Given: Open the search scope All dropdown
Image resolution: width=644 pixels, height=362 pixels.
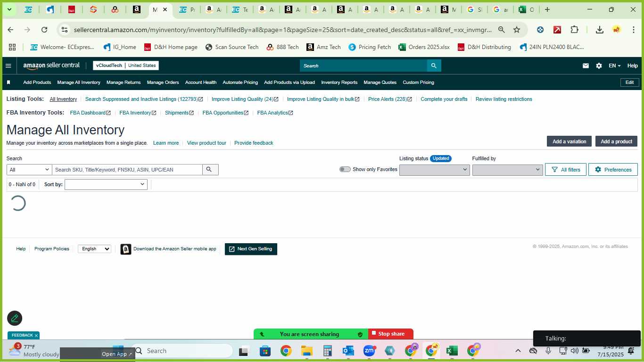Looking at the screenshot, I should click(x=29, y=170).
